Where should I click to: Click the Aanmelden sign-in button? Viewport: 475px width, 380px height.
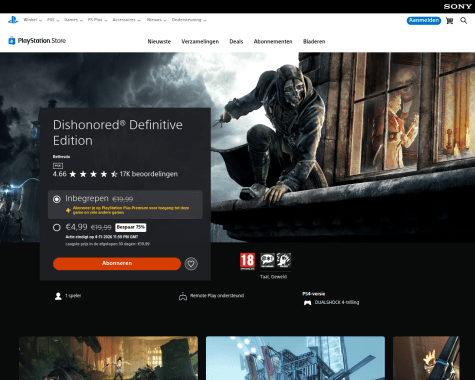pyautogui.click(x=424, y=21)
